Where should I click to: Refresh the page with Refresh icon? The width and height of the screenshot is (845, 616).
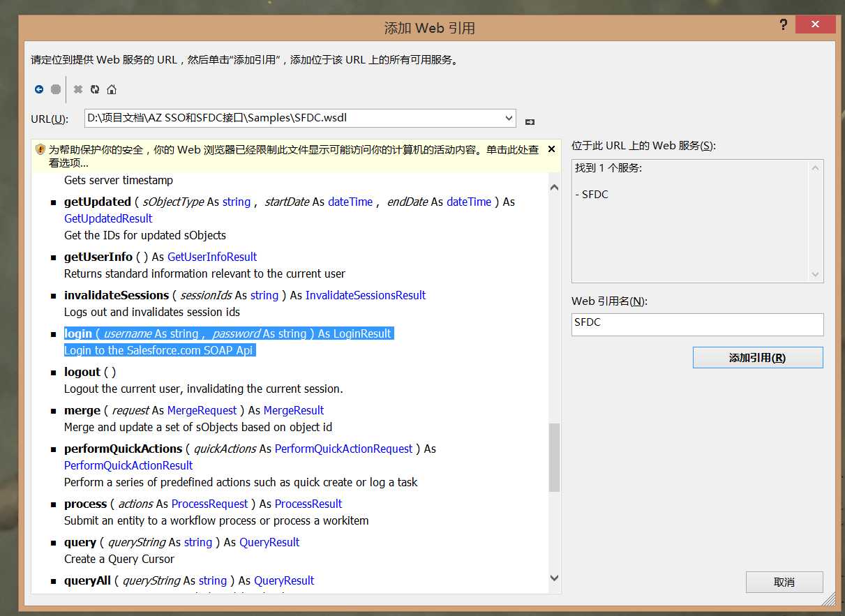pos(95,89)
